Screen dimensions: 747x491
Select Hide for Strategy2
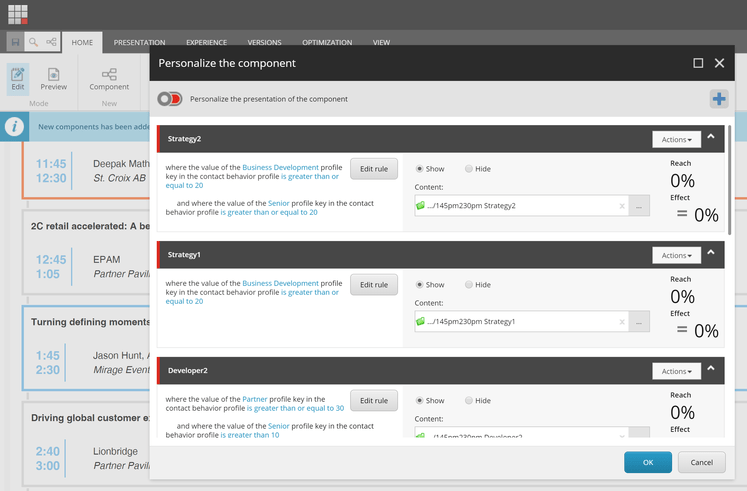click(469, 169)
